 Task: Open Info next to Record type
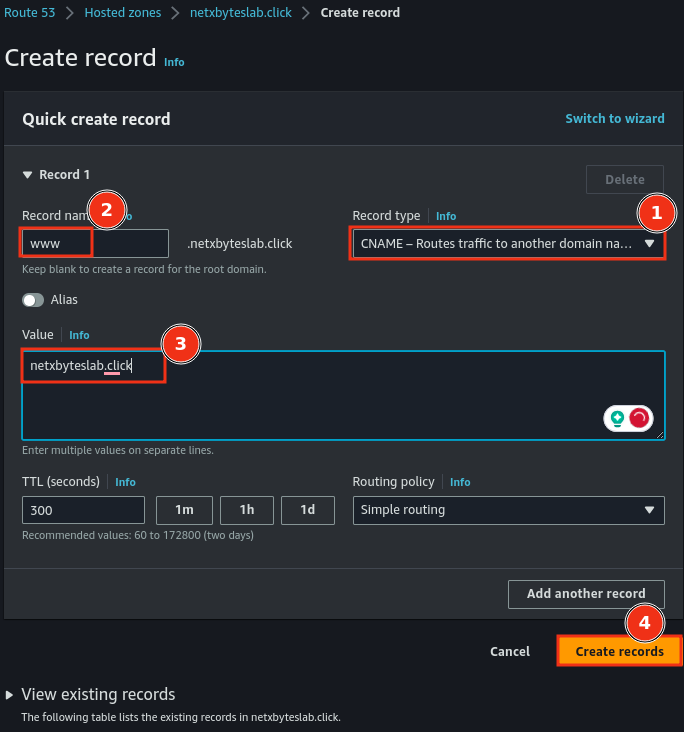pyautogui.click(x=446, y=216)
